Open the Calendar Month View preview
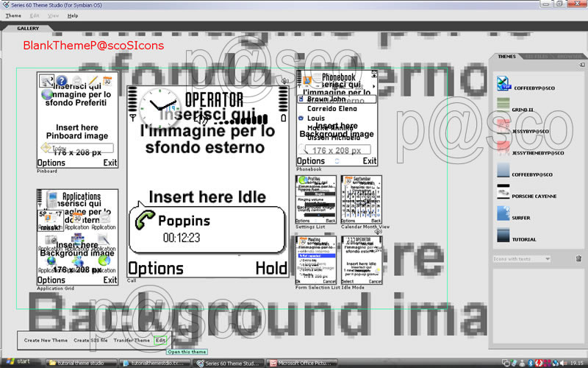This screenshot has width=588, height=368. [362, 199]
